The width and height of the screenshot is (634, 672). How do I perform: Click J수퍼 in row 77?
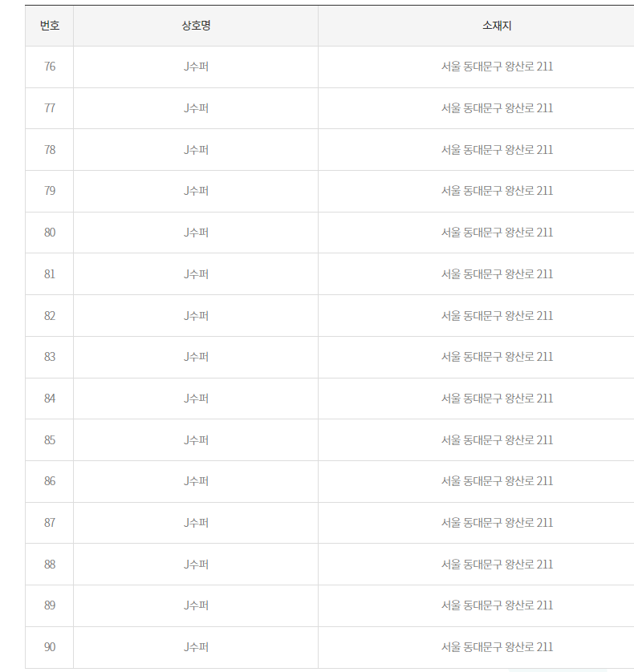(196, 108)
